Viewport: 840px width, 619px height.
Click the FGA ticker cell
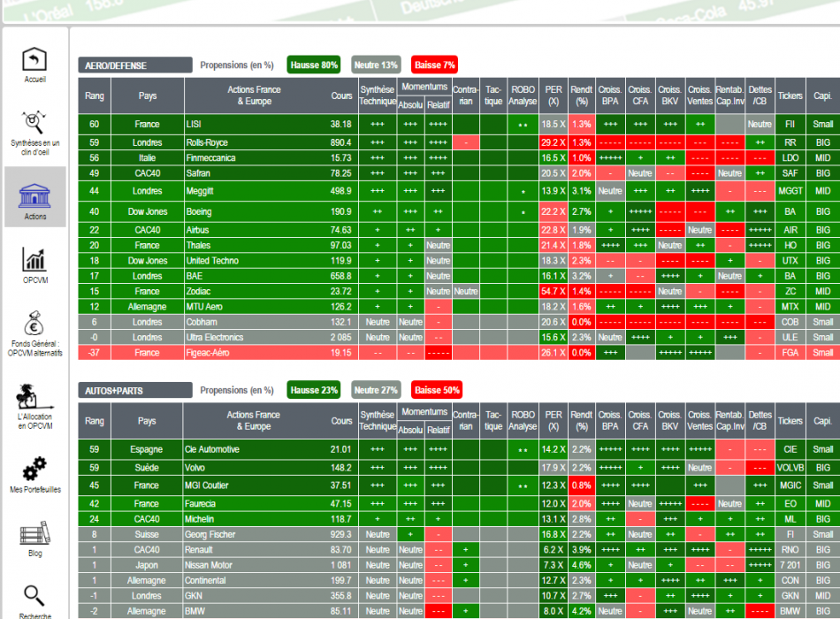coord(790,353)
